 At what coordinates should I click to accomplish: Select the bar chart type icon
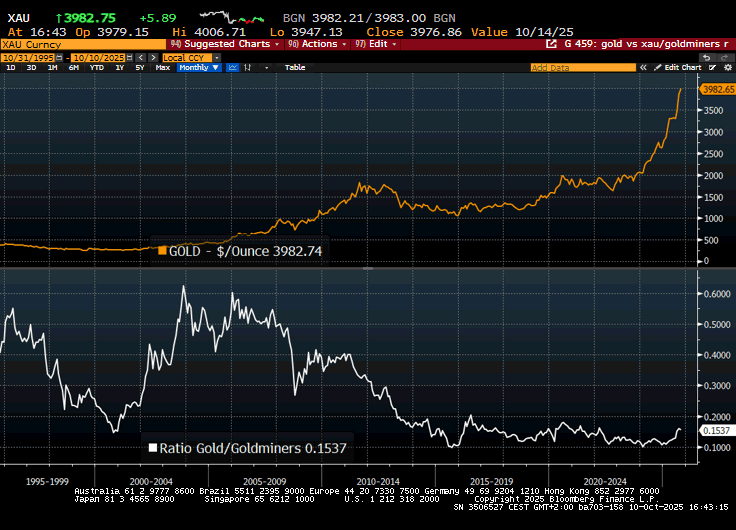(x=246, y=67)
